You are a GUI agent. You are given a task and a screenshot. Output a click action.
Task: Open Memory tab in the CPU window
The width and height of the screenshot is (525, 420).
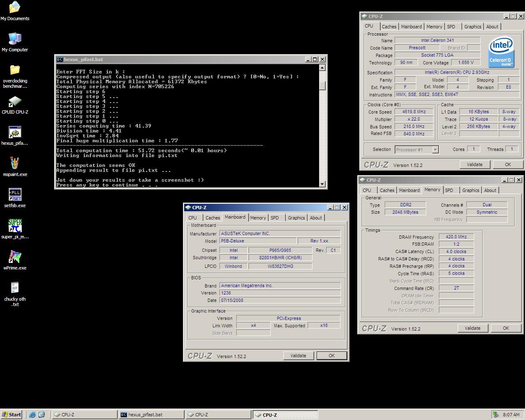pyautogui.click(x=434, y=27)
